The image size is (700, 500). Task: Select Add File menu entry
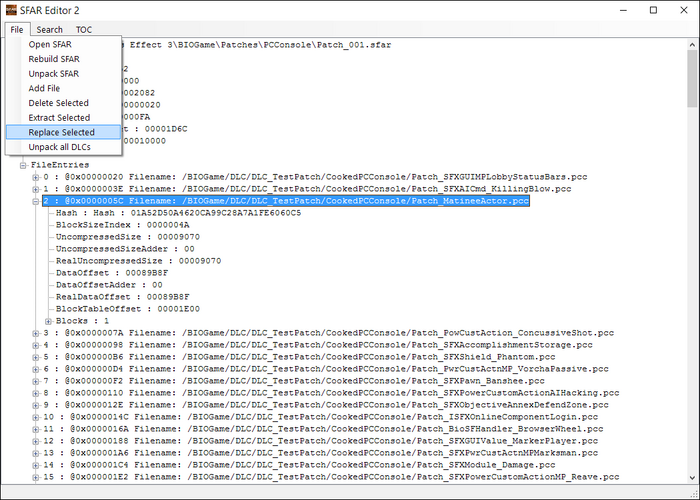[63, 88]
